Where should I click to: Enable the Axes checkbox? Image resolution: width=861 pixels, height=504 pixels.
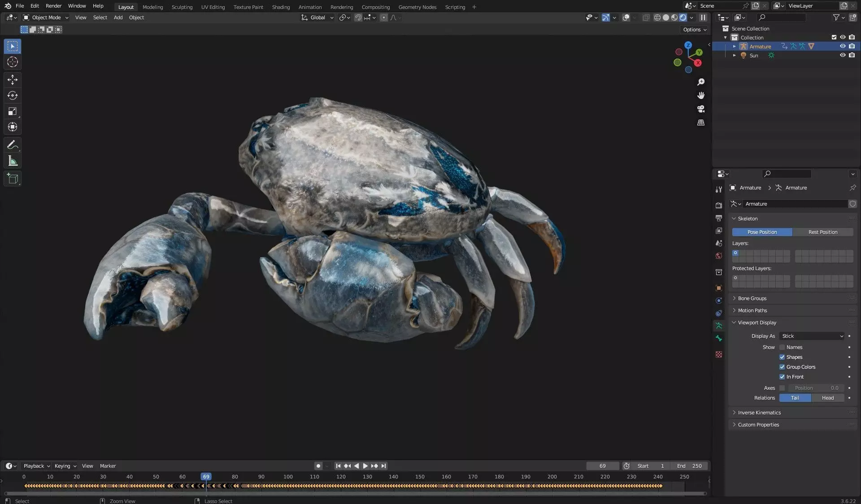782,388
